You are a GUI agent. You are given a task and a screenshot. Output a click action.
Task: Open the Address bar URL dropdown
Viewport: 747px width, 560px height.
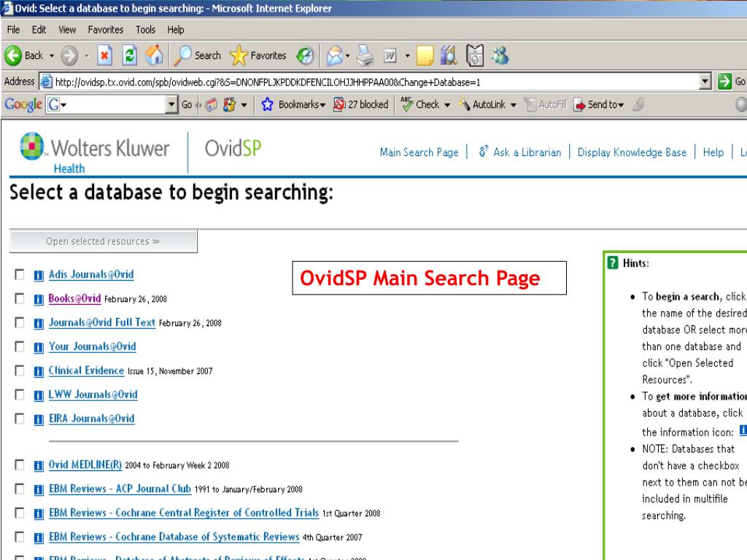tap(705, 82)
